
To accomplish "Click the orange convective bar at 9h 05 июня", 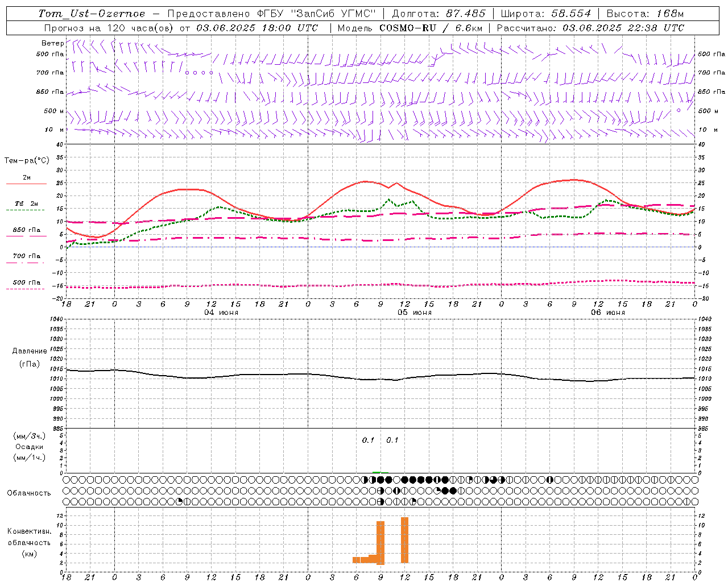I will point(380,543).
